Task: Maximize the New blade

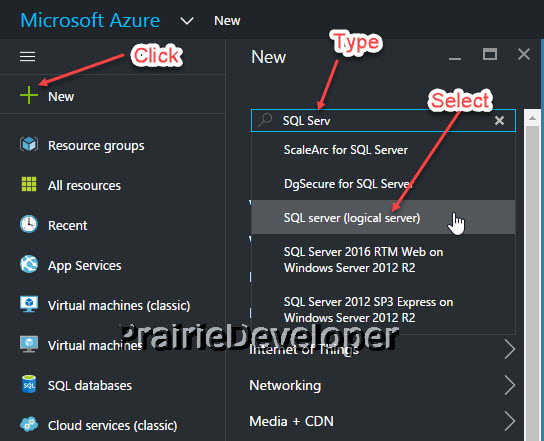Action: (490, 54)
